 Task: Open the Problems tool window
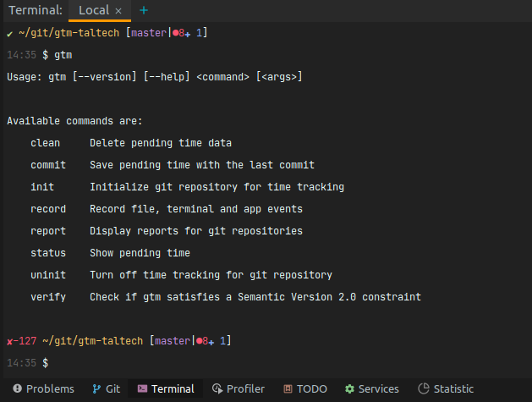43,388
